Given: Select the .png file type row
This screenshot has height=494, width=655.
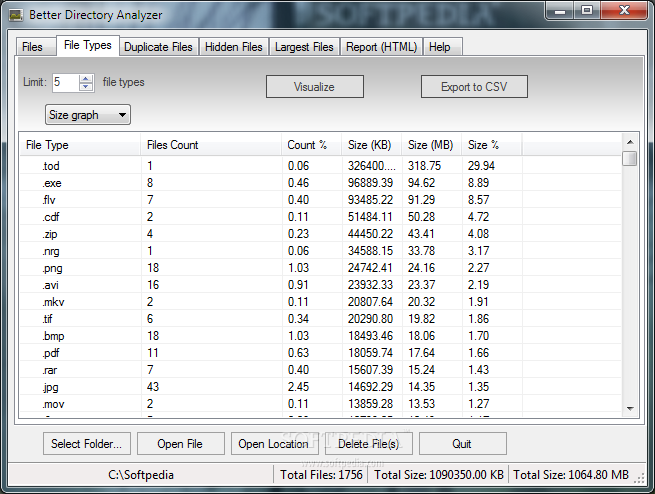Looking at the screenshot, I should 321,268.
